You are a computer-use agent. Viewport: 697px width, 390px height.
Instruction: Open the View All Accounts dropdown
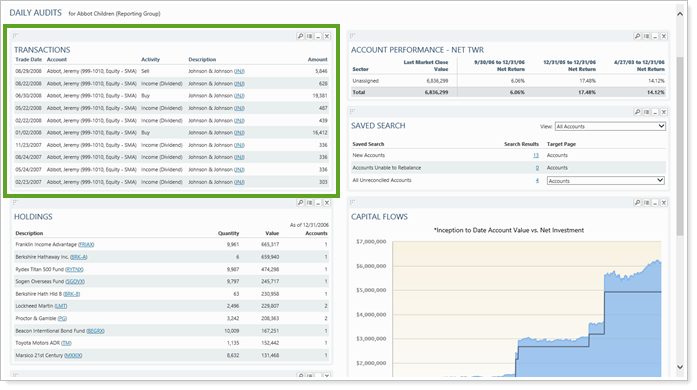pyautogui.click(x=610, y=126)
